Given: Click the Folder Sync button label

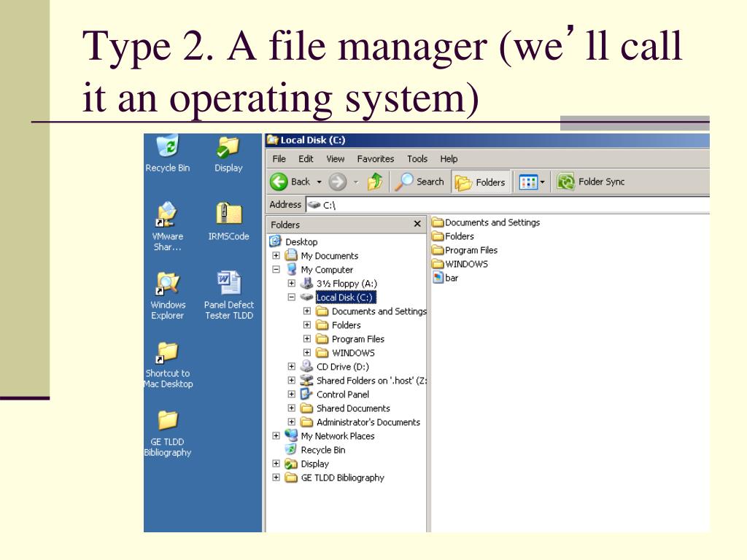Looking at the screenshot, I should [x=602, y=182].
